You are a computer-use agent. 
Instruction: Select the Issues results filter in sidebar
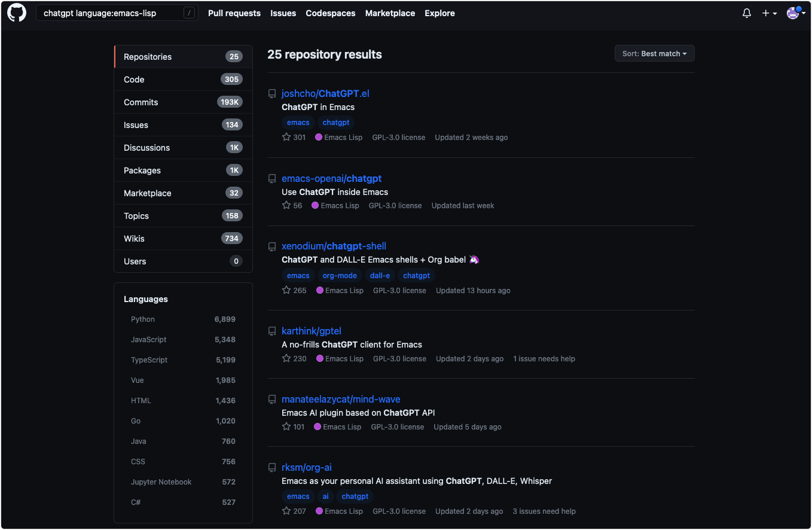(x=184, y=125)
